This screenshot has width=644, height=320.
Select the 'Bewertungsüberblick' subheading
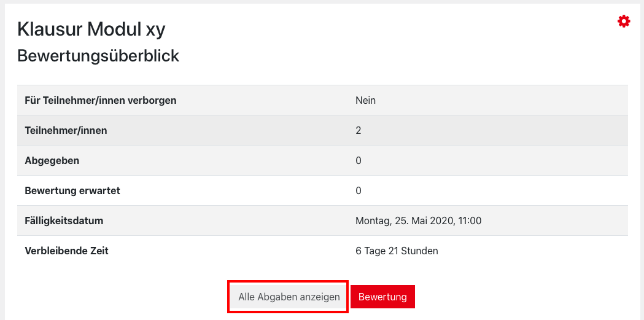[98, 56]
